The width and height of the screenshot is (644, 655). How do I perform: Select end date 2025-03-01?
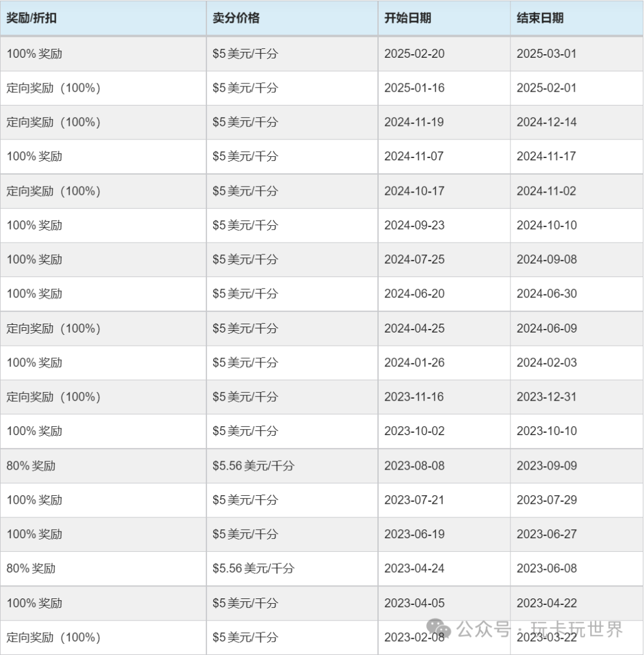547,54
